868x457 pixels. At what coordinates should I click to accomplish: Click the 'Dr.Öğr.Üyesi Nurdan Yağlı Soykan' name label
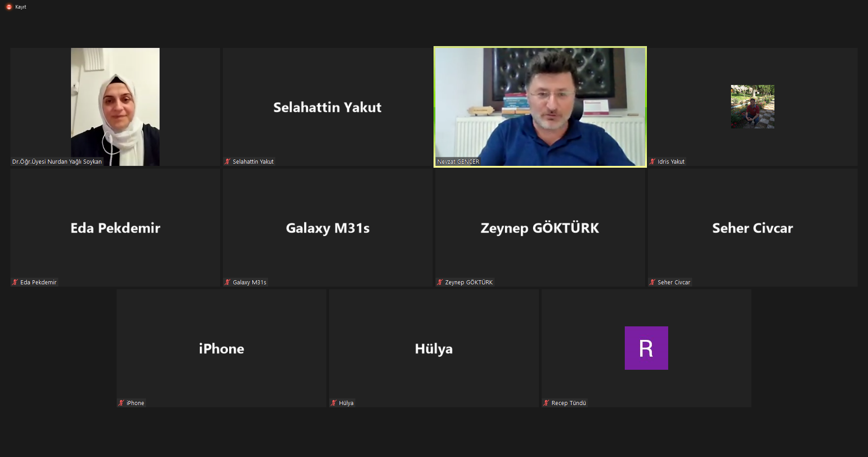tap(57, 161)
